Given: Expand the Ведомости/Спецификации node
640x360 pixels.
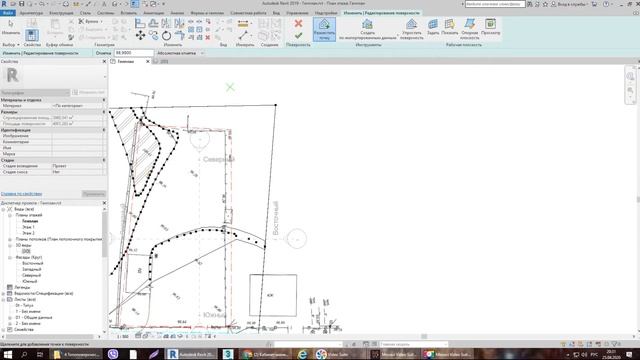Looking at the screenshot, I should [3, 293].
